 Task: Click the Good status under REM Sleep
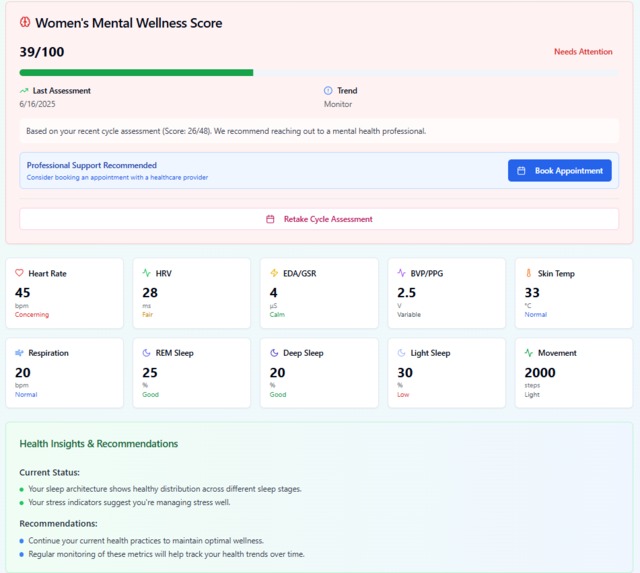(151, 395)
